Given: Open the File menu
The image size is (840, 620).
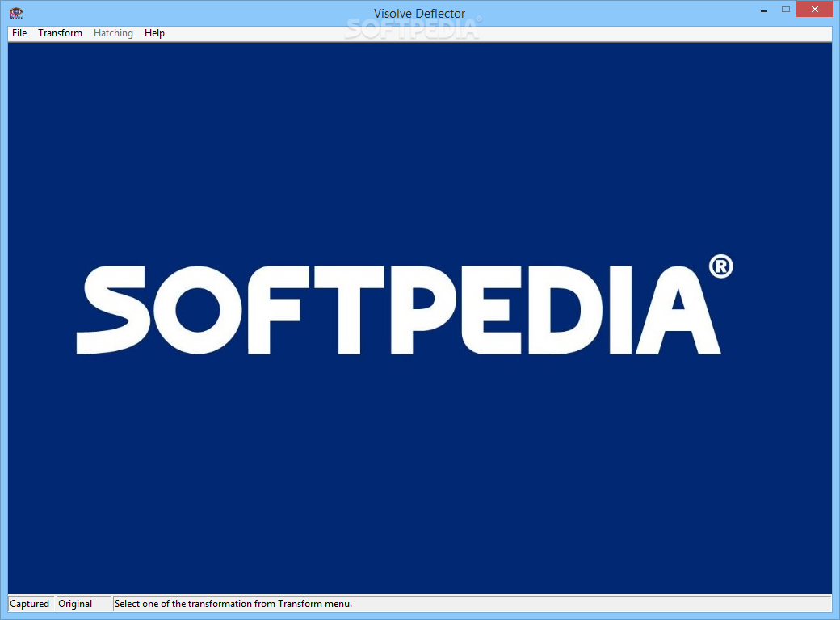Looking at the screenshot, I should click(x=19, y=33).
